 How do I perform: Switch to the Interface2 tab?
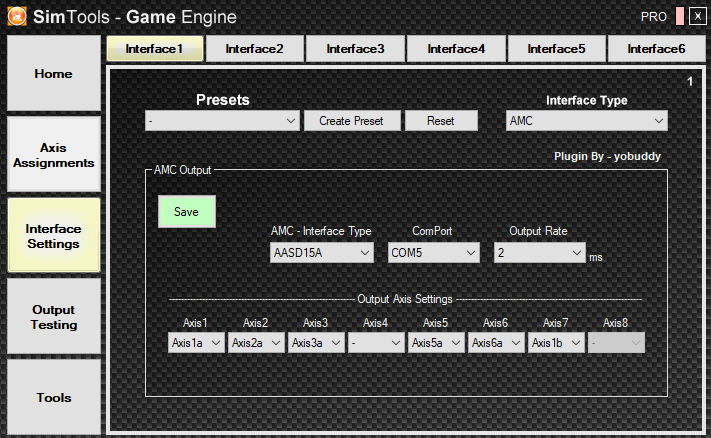click(254, 48)
